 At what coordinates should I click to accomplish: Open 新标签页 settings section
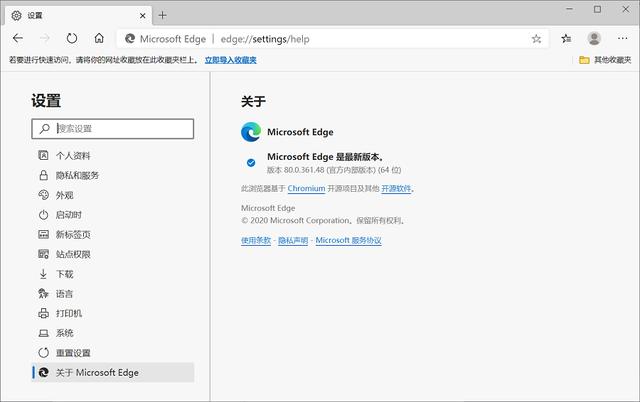tap(113, 235)
